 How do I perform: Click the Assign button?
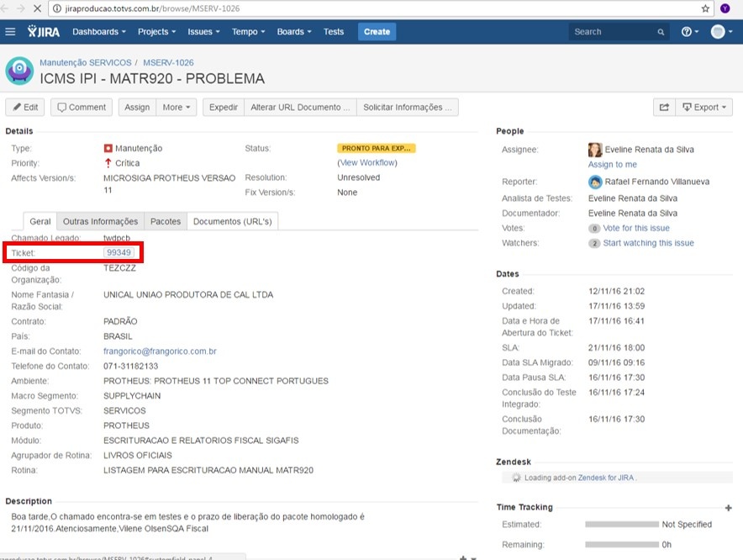pyautogui.click(x=137, y=107)
